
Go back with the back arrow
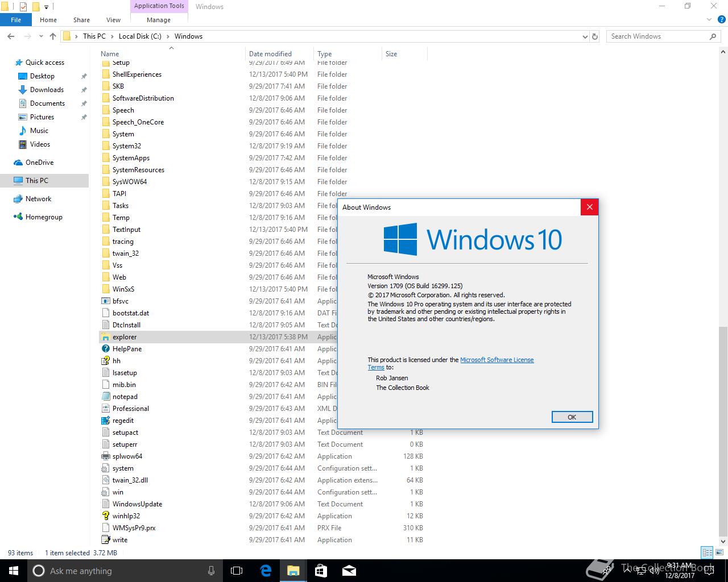click(11, 36)
